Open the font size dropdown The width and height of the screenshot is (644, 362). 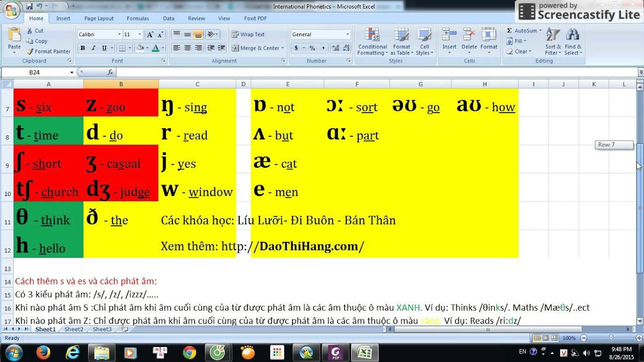tap(141, 35)
